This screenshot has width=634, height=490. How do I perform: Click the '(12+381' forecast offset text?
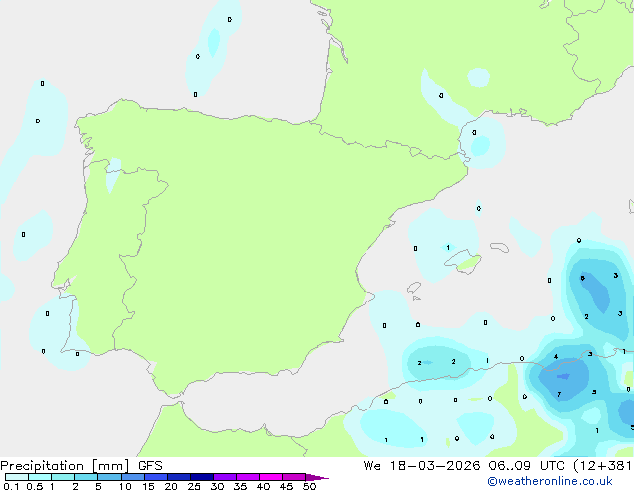(x=602, y=466)
